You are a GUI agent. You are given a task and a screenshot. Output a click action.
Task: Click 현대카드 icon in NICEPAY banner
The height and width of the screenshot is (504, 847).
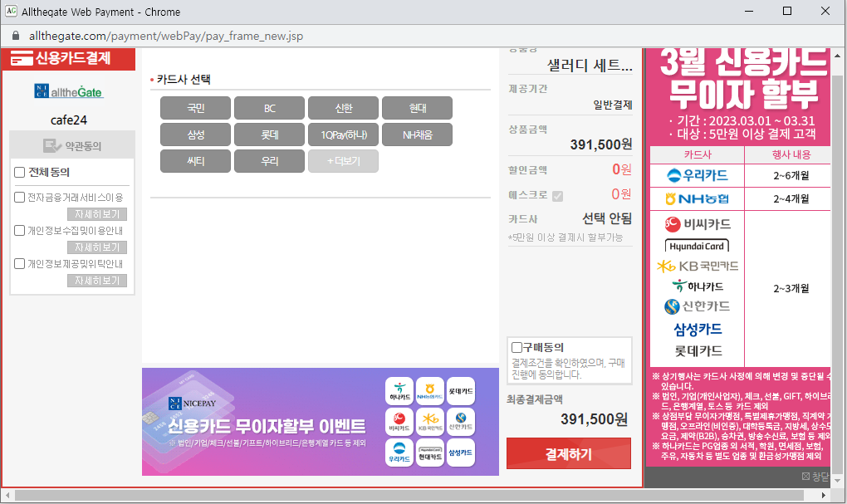tap(430, 453)
